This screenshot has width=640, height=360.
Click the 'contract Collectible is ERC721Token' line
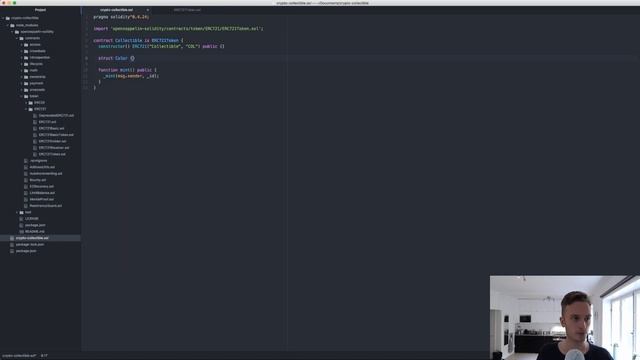tap(138, 41)
